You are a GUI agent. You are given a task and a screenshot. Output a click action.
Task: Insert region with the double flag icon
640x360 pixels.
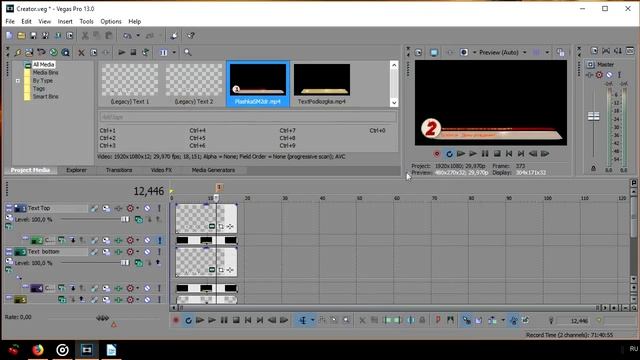coord(450,320)
